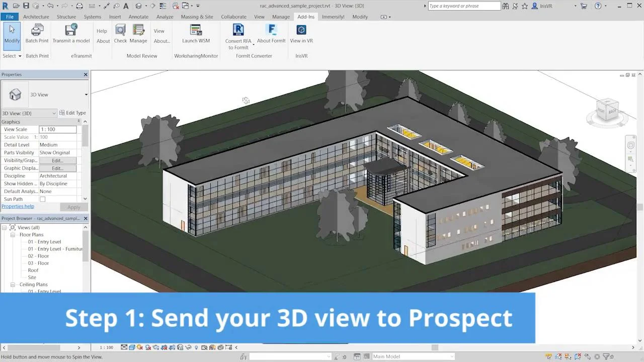Select the '03 - Floor' floor plan
The height and width of the screenshot is (362, 644).
[38, 263]
